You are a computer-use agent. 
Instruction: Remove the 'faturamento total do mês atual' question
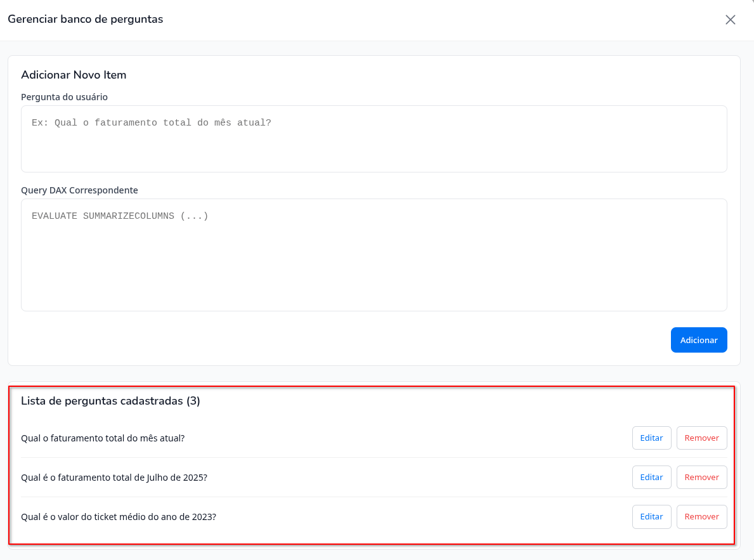(701, 438)
